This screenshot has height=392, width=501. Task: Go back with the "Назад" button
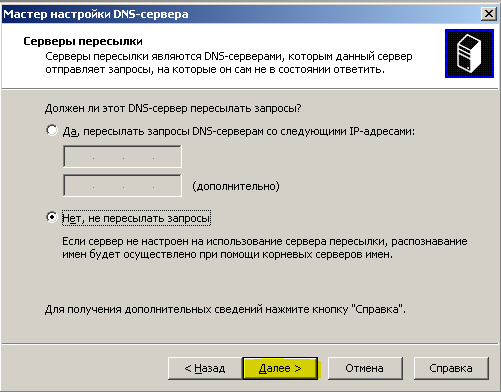205,368
